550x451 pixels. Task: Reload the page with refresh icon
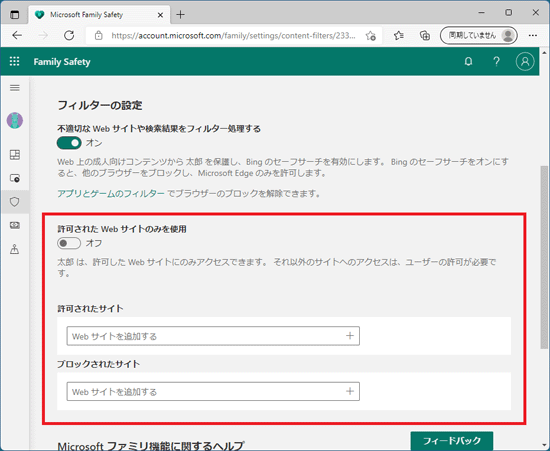coord(69,35)
